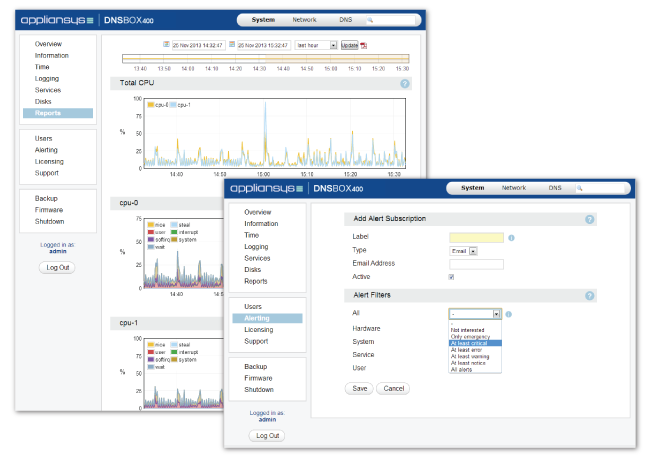Open Disks in the Reports window sidebar
The height and width of the screenshot is (473, 650).
tap(43, 102)
